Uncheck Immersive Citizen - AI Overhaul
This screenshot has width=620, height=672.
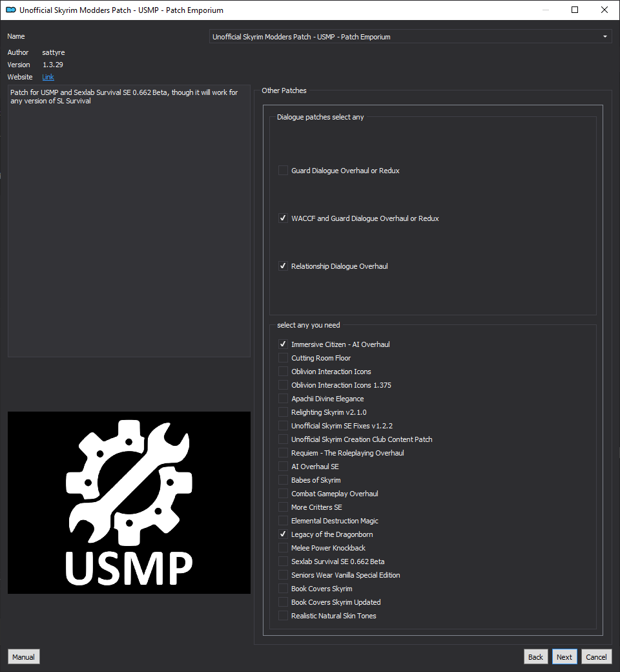283,344
